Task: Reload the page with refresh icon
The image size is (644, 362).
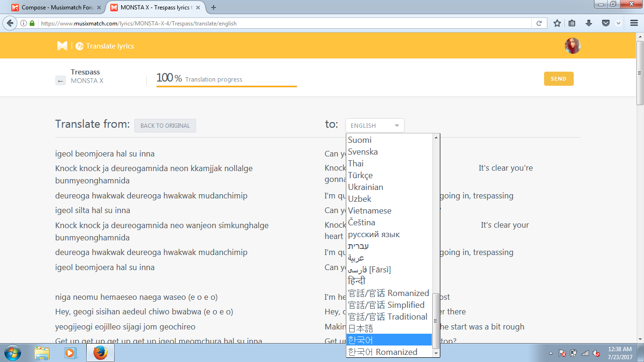Action: pyautogui.click(x=538, y=23)
